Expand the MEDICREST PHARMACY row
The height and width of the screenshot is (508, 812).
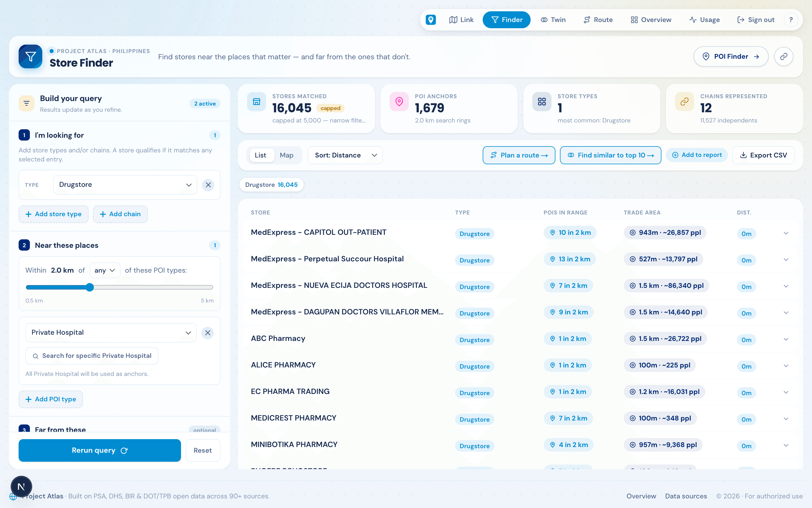point(786,419)
